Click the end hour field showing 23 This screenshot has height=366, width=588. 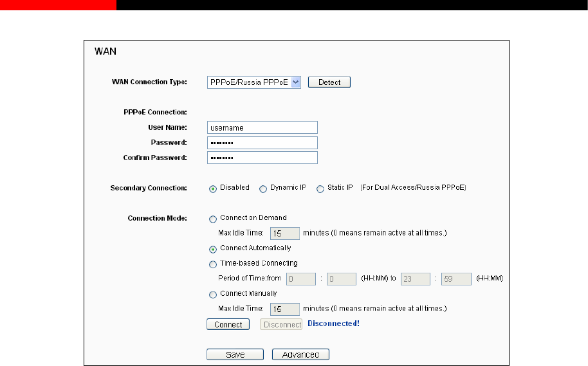(x=416, y=279)
